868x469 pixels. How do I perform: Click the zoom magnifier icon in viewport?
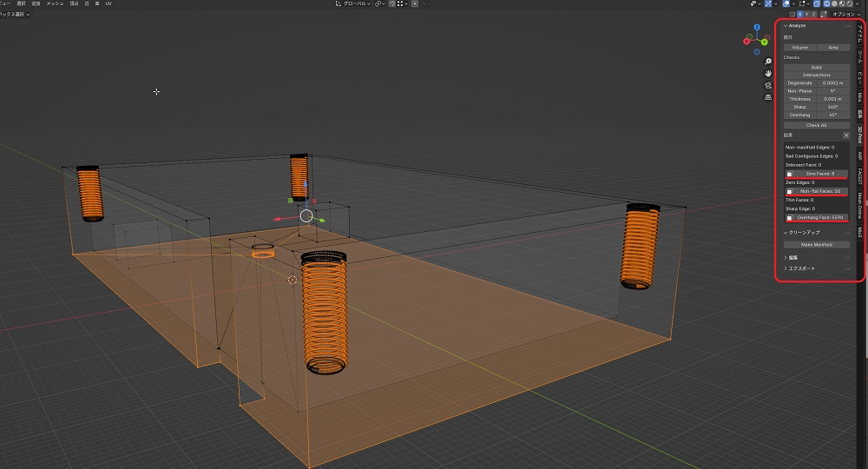pos(768,62)
